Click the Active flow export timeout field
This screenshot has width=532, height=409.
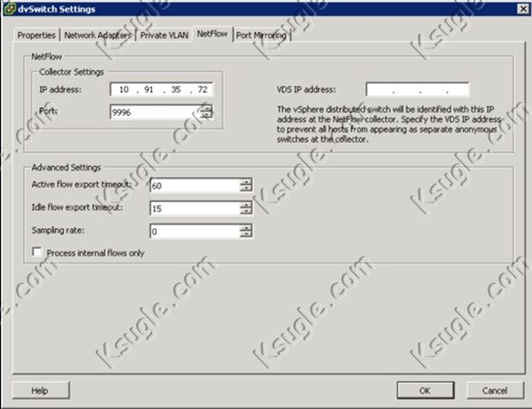pos(195,185)
